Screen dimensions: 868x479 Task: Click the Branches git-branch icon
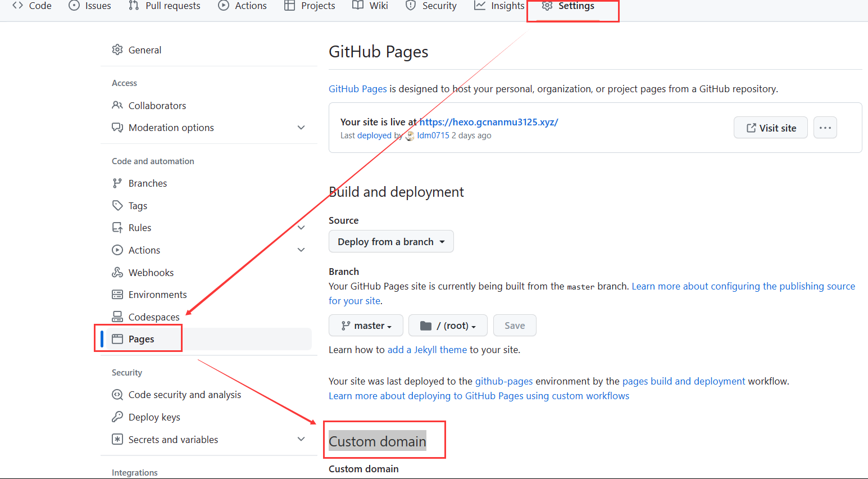117,183
